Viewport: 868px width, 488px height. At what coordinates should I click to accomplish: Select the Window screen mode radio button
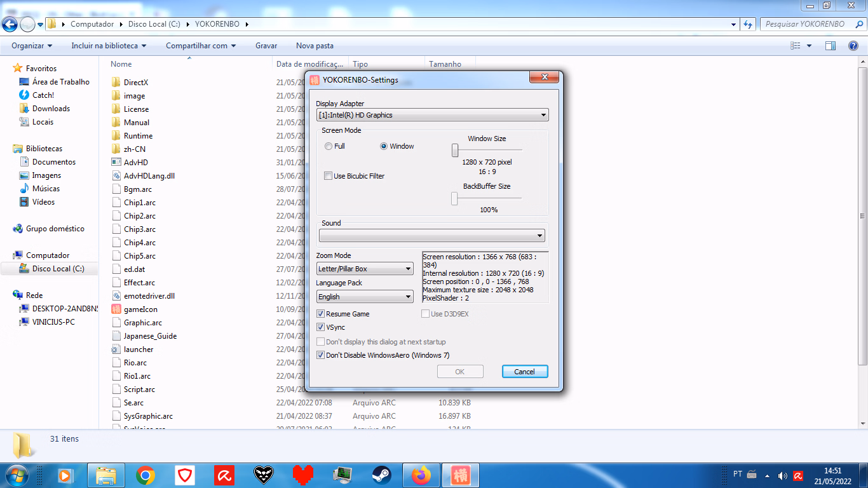[384, 146]
